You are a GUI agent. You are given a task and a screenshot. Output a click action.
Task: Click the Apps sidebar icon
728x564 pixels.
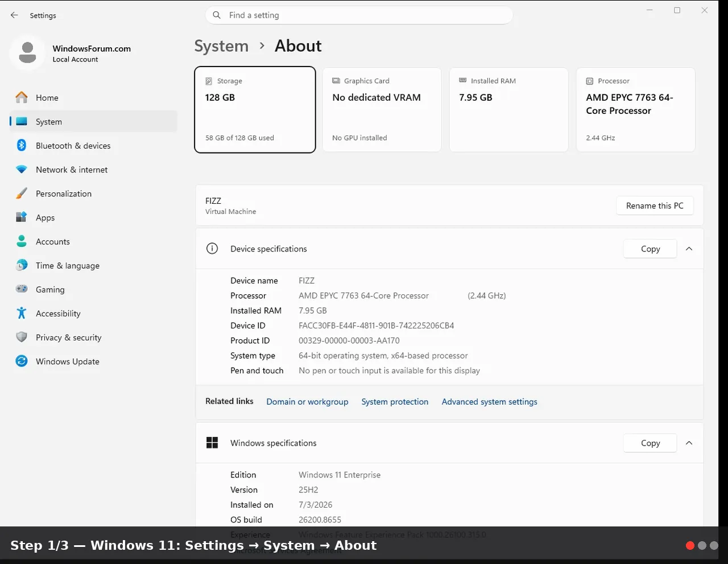pyautogui.click(x=22, y=217)
